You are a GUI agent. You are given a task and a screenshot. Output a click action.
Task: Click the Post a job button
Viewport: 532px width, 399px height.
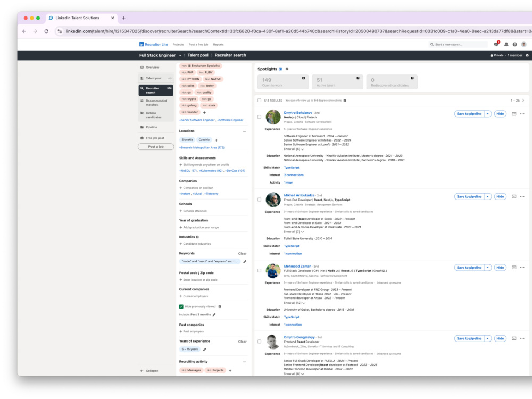point(156,147)
